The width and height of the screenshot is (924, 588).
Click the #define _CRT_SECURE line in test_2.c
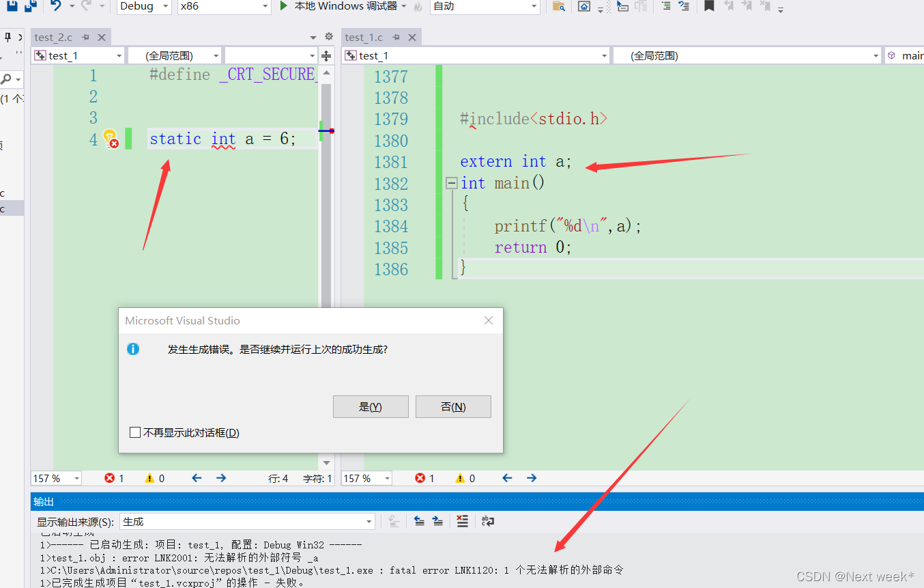(x=233, y=74)
